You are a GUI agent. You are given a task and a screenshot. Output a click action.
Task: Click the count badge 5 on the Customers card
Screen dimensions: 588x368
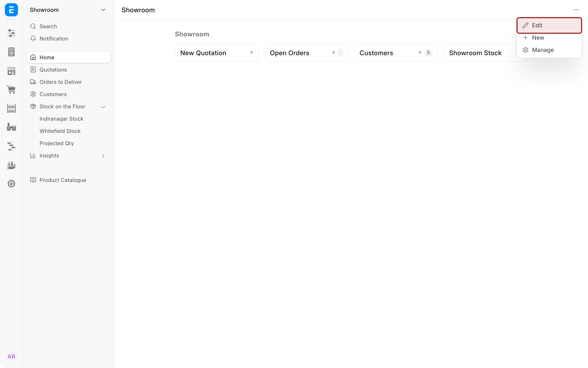[428, 53]
